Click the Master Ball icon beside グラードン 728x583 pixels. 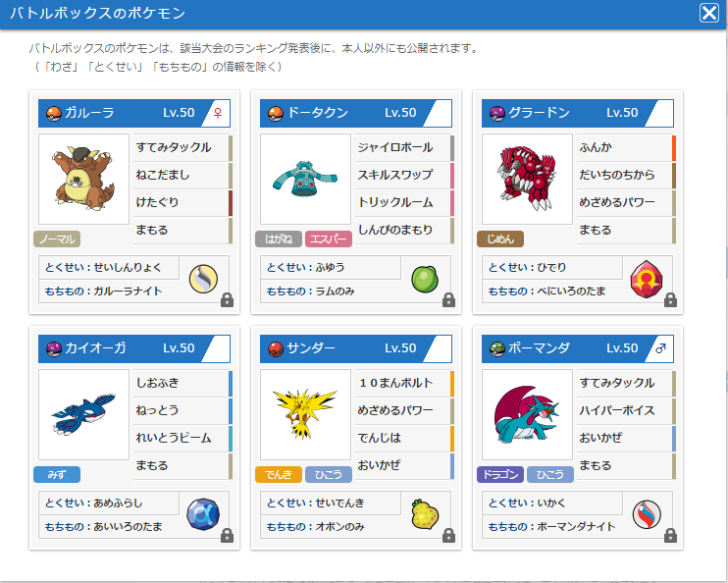(x=497, y=113)
